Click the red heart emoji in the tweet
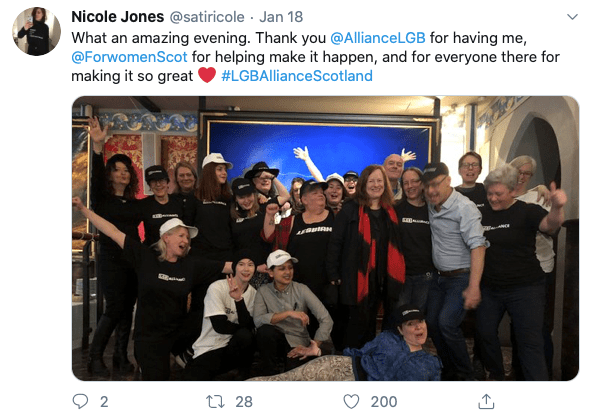Image resolution: width=591 pixels, height=418 pixels. click(x=207, y=75)
